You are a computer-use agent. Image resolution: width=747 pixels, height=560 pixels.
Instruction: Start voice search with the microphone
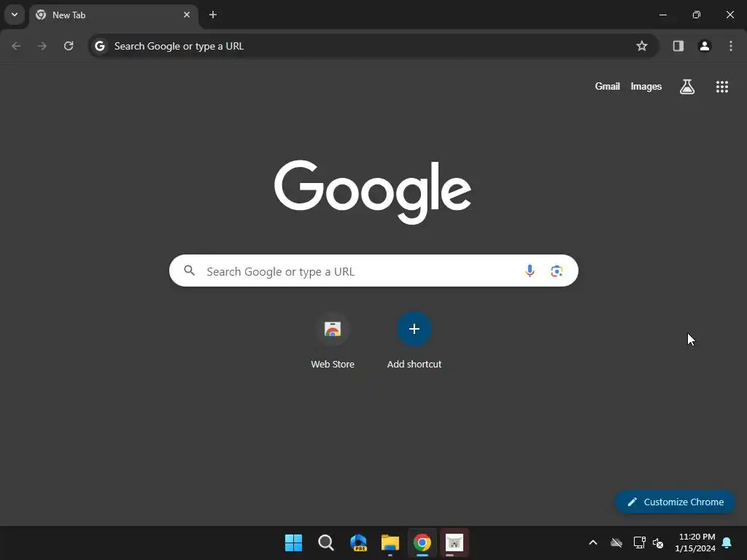point(530,271)
